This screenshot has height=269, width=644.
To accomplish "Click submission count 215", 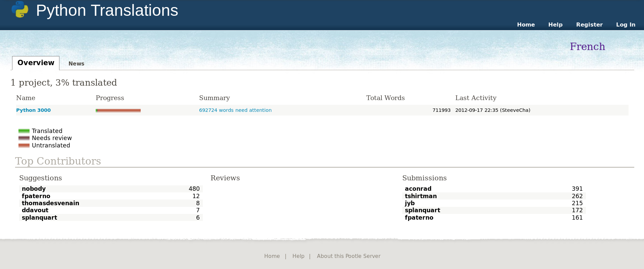I will point(577,203).
